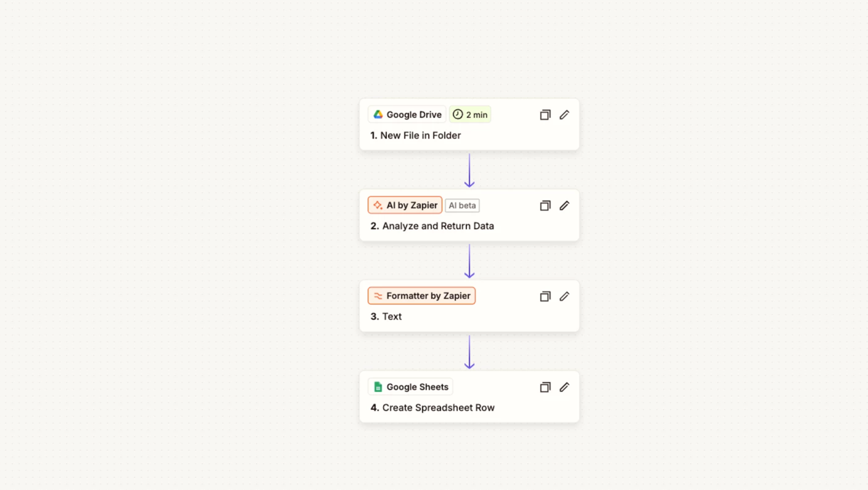Click the 2 min polling interval badge

[x=470, y=115]
